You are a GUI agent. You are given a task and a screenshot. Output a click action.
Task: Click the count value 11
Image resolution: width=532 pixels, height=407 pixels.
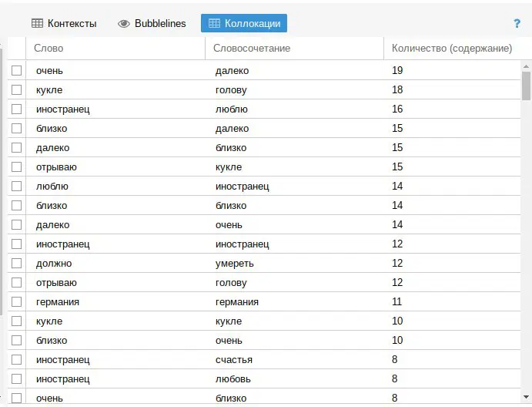397,301
